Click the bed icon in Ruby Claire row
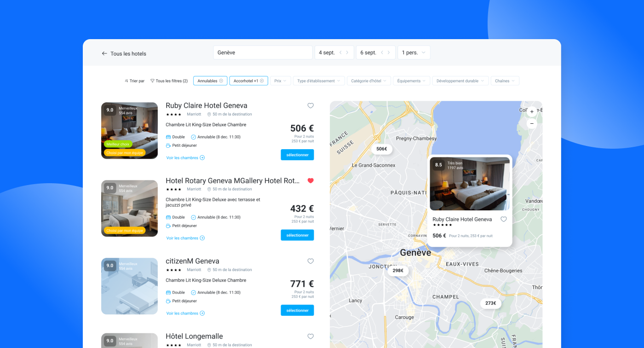Image resolution: width=644 pixels, height=348 pixels. (x=168, y=137)
